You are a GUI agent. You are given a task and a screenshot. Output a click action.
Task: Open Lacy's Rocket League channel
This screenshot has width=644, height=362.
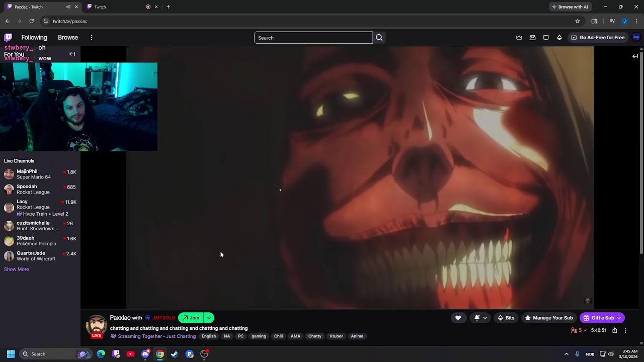[x=40, y=207]
